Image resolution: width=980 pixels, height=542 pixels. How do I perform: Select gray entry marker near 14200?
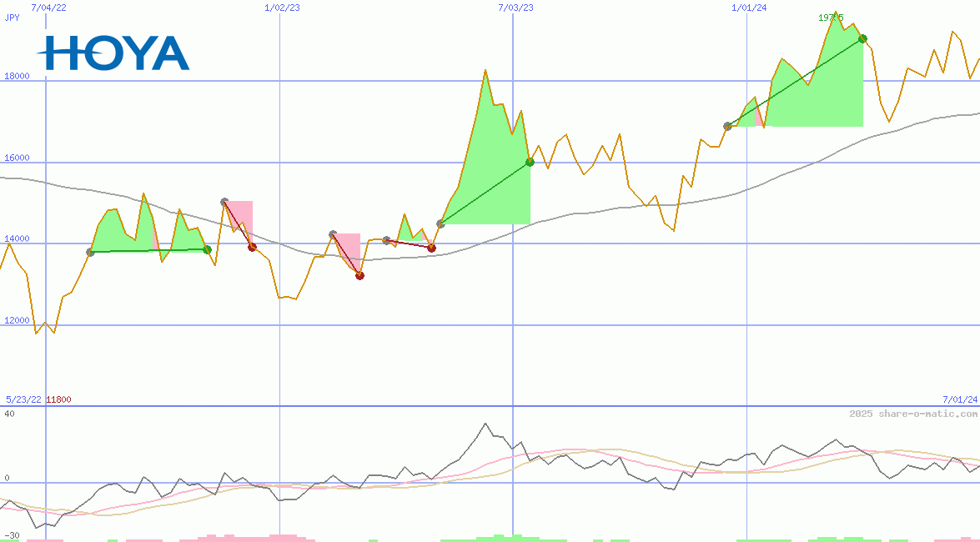point(333,234)
